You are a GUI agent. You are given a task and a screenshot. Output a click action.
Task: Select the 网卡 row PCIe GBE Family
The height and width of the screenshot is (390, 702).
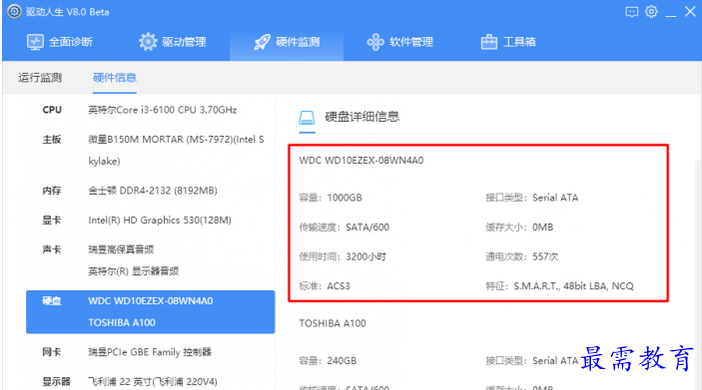(150, 352)
